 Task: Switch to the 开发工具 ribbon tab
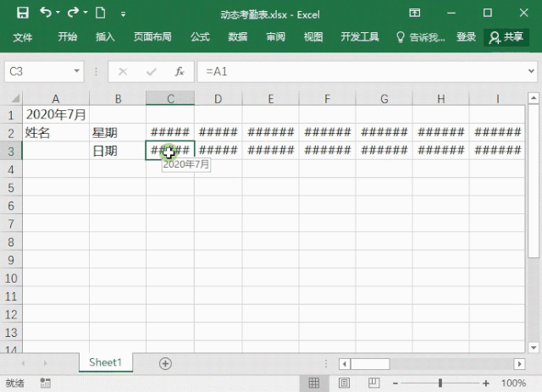click(359, 36)
